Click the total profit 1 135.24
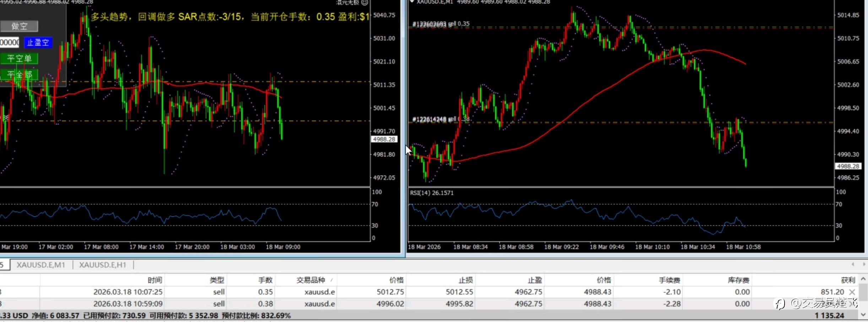The image size is (868, 322). tap(829, 315)
